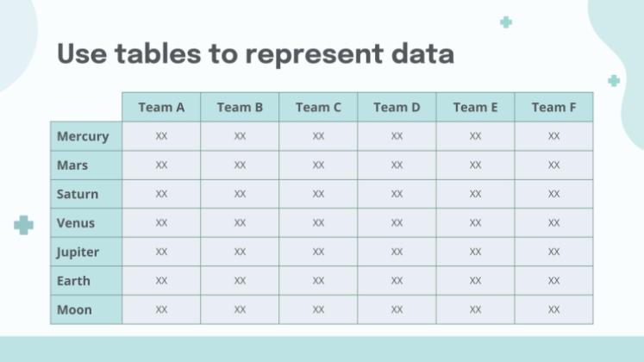Screen dimensions: 644x362
Task: Click the Team B header cell
Action: pos(240,107)
